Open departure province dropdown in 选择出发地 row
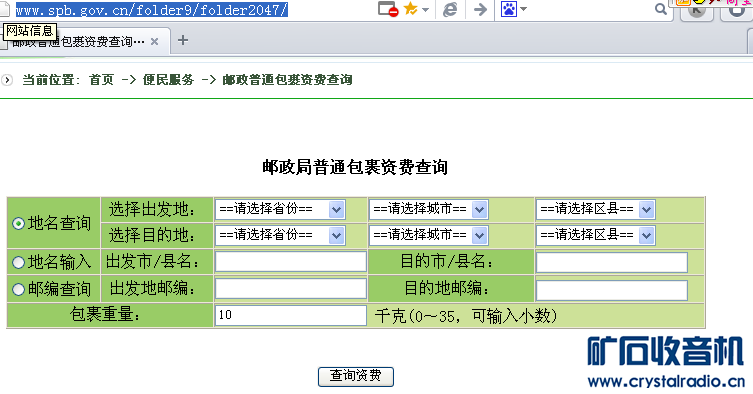The width and height of the screenshot is (753, 394). tap(280, 209)
